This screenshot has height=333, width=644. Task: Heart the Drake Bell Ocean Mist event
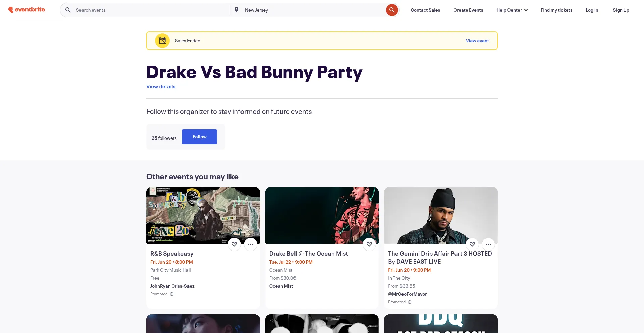tap(369, 244)
